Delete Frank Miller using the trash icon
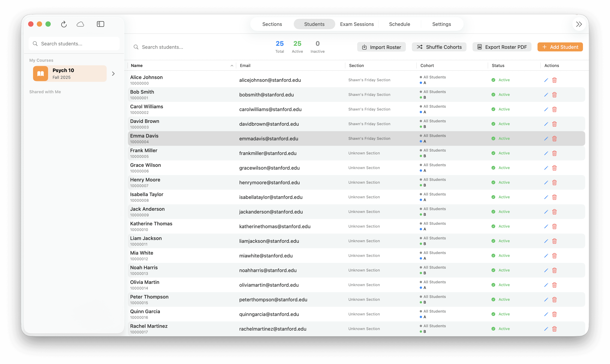610x364 pixels. 554,153
